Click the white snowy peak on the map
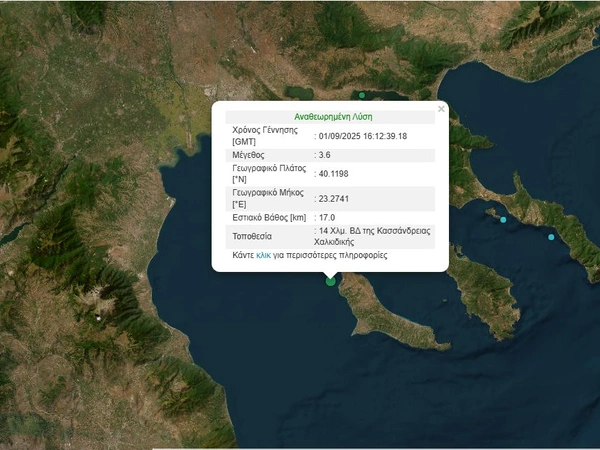The width and height of the screenshot is (600, 450). [98, 317]
